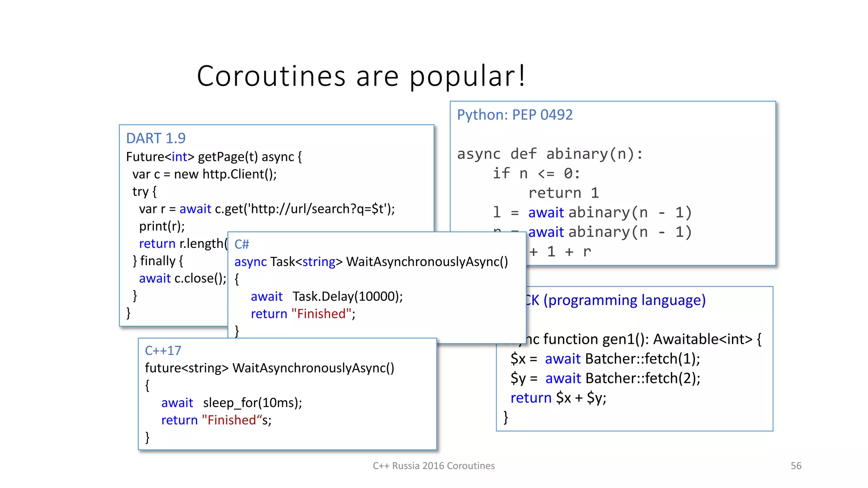Click '$y = await Batcher::fetch(2);' line

click(x=605, y=378)
